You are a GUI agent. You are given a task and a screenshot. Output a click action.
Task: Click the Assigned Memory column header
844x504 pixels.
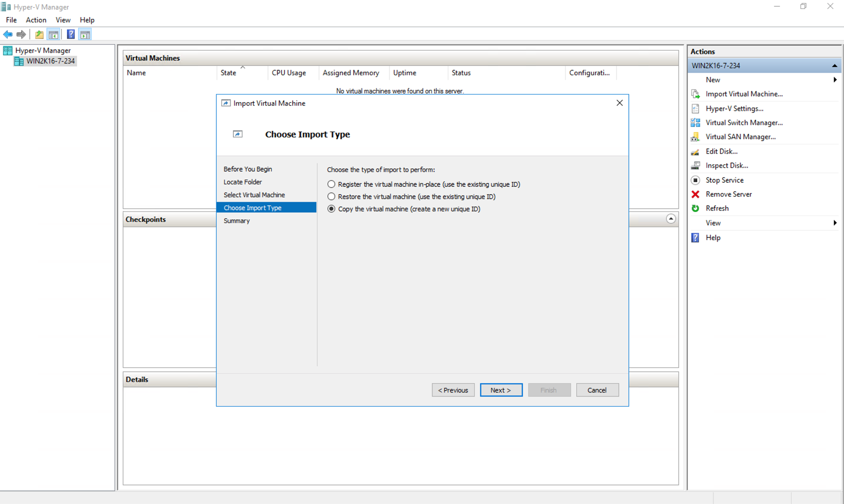pos(354,73)
